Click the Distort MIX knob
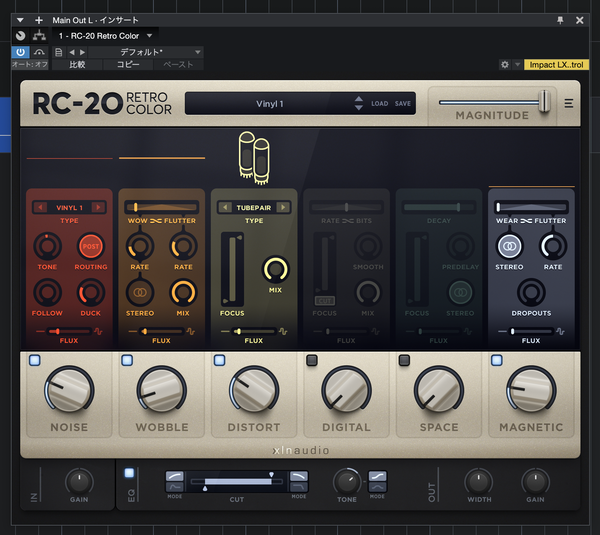600x535 pixels. pos(275,269)
